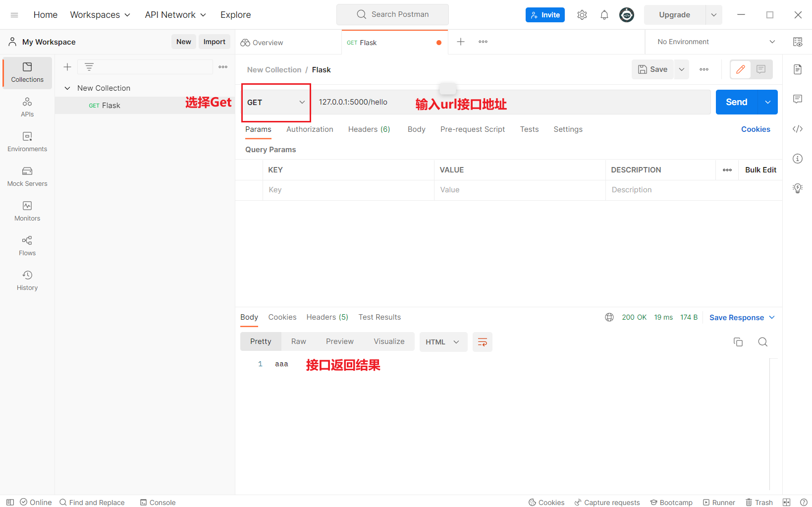The width and height of the screenshot is (812, 507).
Task: Click the Invite button
Action: point(545,15)
